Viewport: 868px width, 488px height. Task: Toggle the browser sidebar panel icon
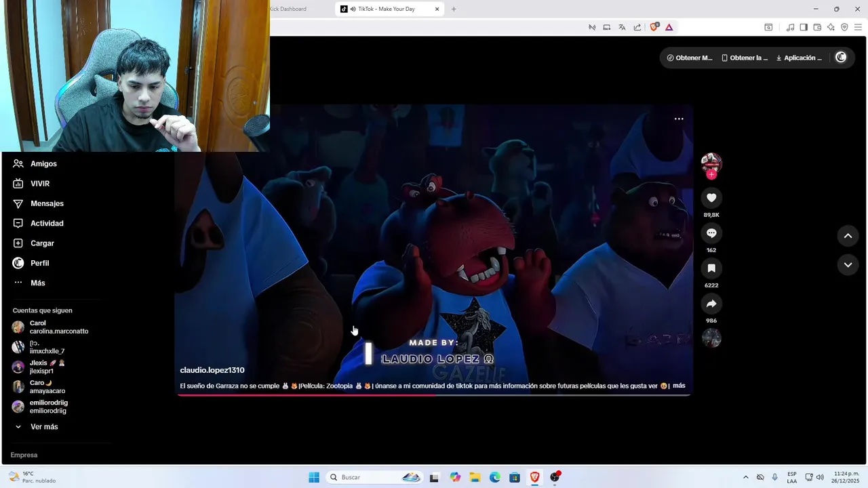coord(804,27)
